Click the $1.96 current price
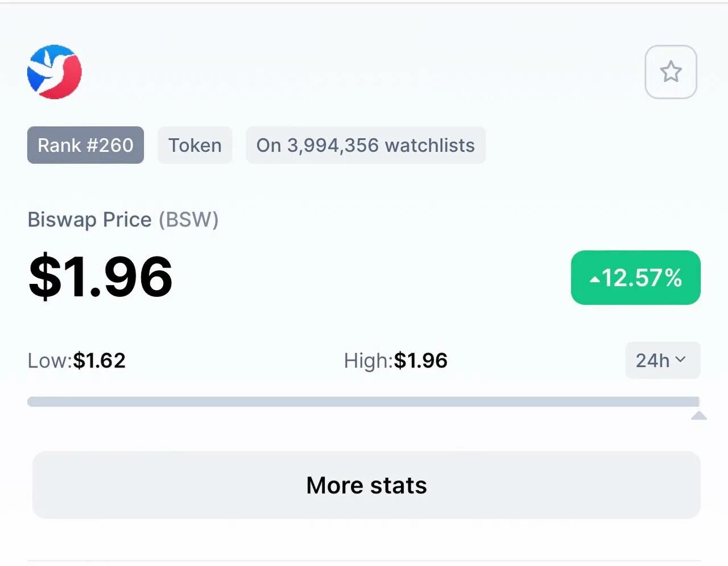Image resolution: width=728 pixels, height=566 pixels. pyautogui.click(x=101, y=277)
